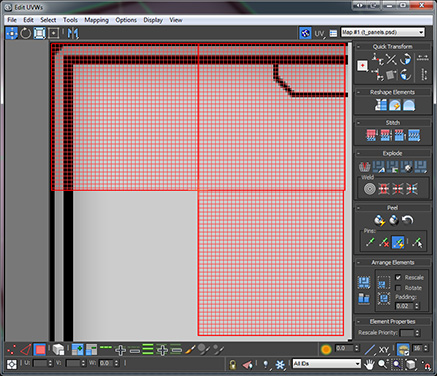Enable the Rotate checkbox
This screenshot has width=437, height=376.
coord(398,288)
